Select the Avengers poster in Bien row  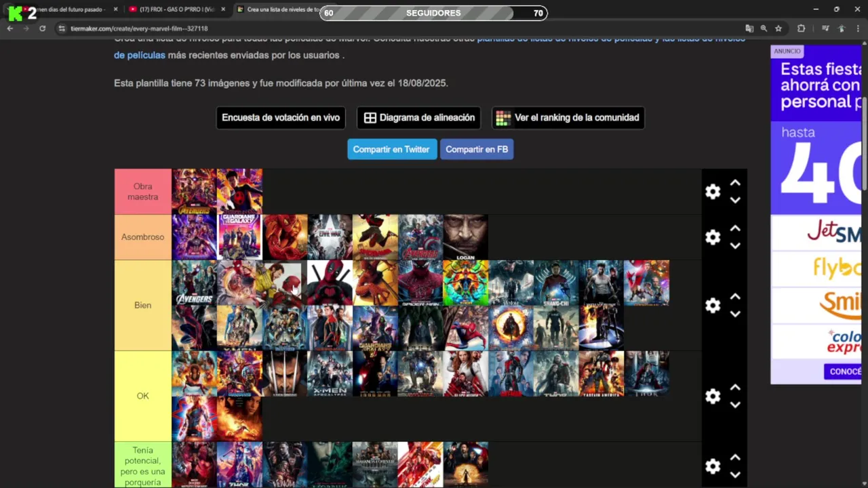pos(195,283)
